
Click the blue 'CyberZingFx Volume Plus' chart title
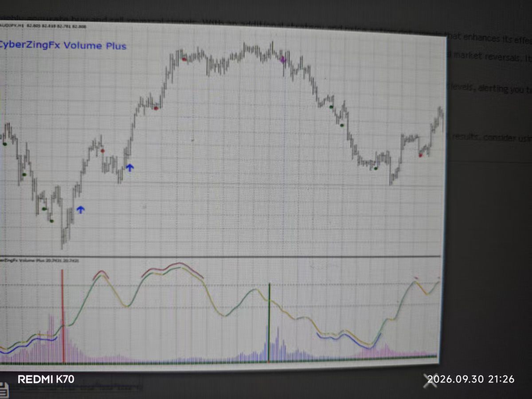pos(63,45)
